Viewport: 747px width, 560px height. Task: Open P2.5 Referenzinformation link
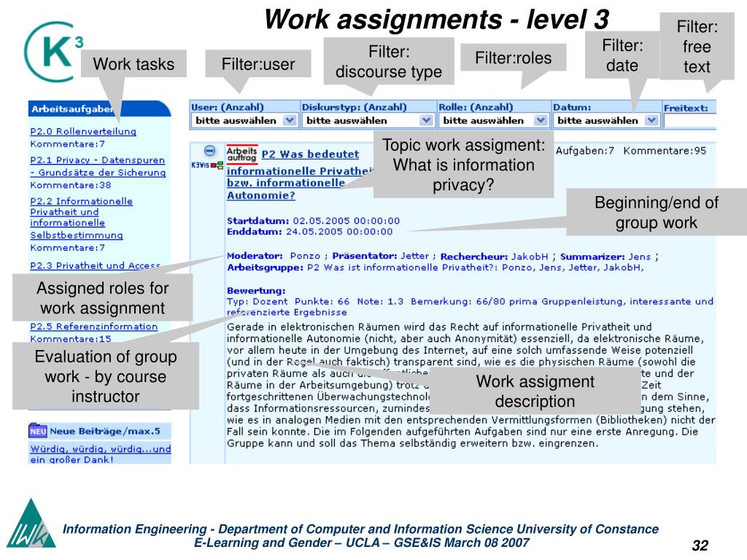pos(93,326)
